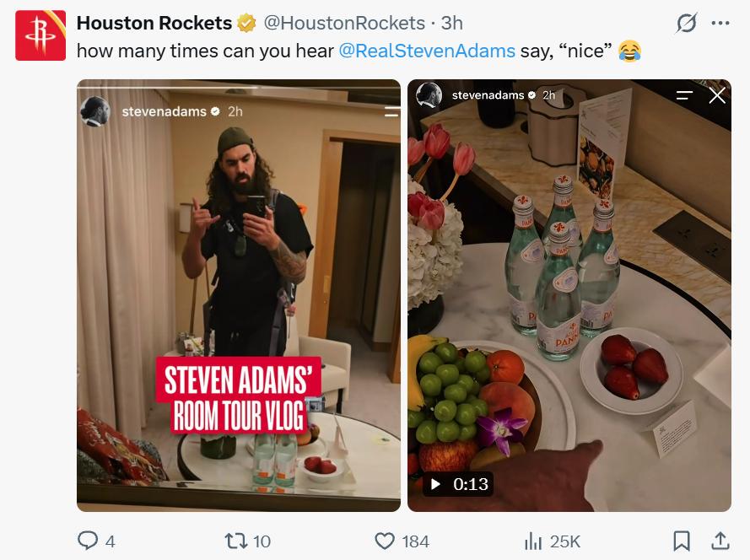Play the 0:13 video clip
This screenshot has height=560, width=750.
click(x=458, y=484)
